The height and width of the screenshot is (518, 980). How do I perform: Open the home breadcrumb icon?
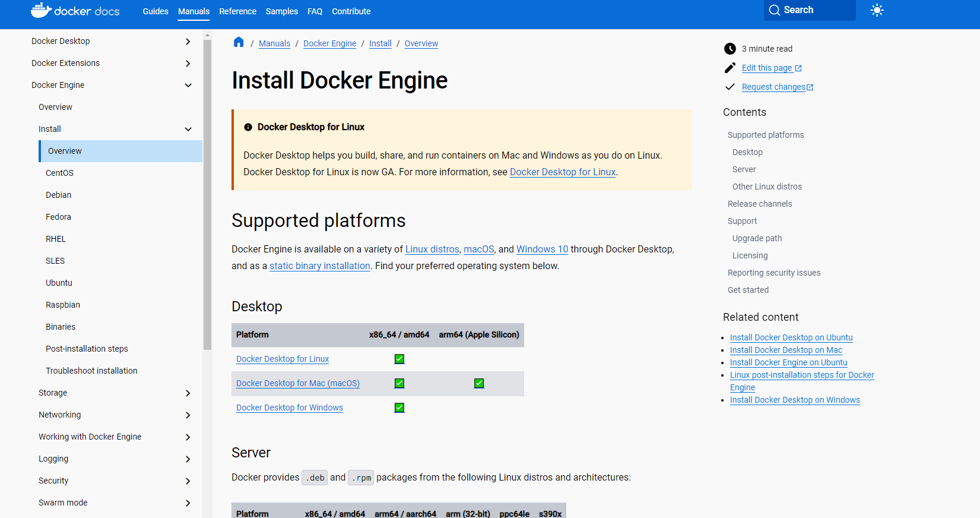pos(239,42)
